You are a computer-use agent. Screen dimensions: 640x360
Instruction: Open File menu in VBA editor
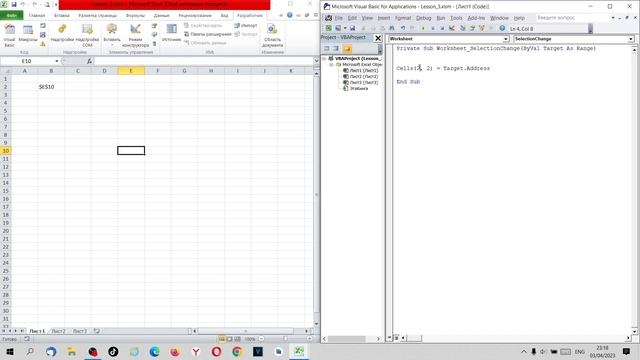tap(339, 18)
